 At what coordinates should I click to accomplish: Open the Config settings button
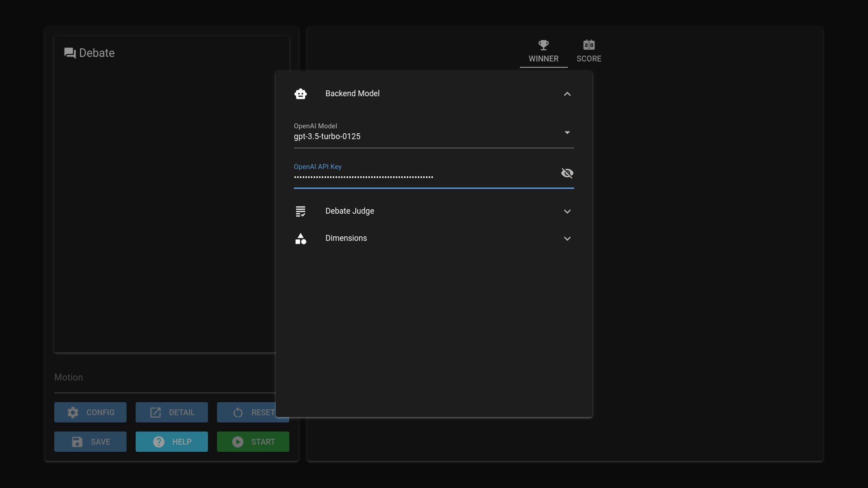pos(90,413)
